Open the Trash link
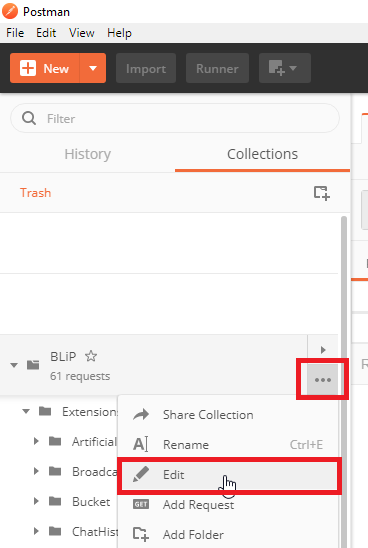 35,193
